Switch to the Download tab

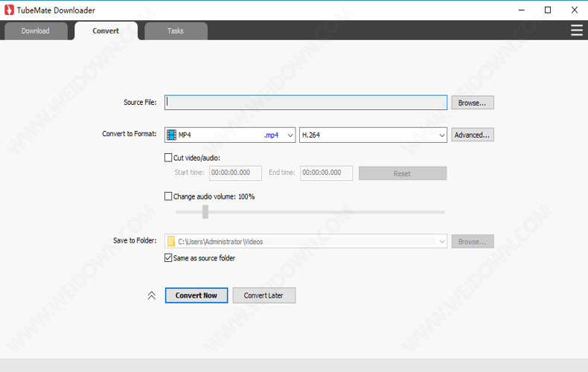coord(36,31)
